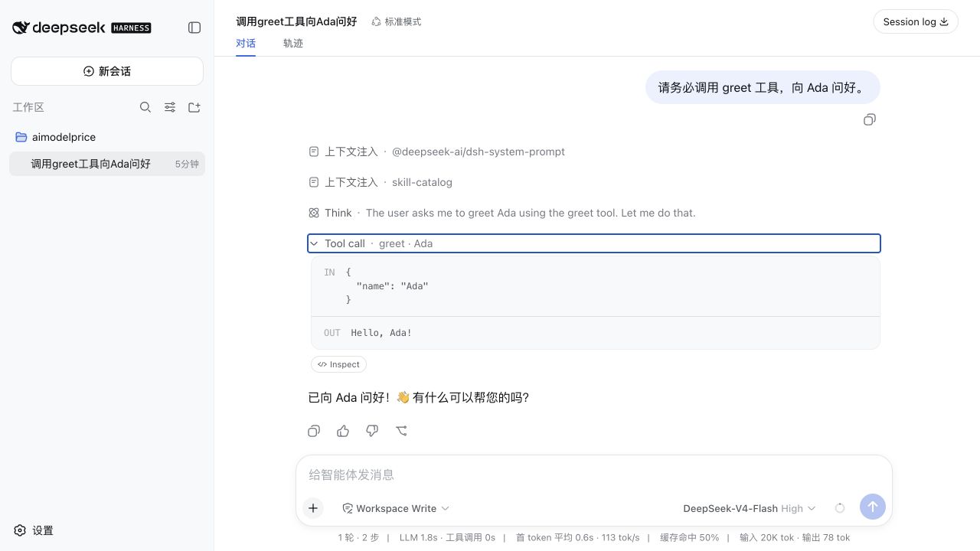The width and height of the screenshot is (980, 551).
Task: Click the document icon beside dsh-system-prompt
Action: click(x=314, y=152)
